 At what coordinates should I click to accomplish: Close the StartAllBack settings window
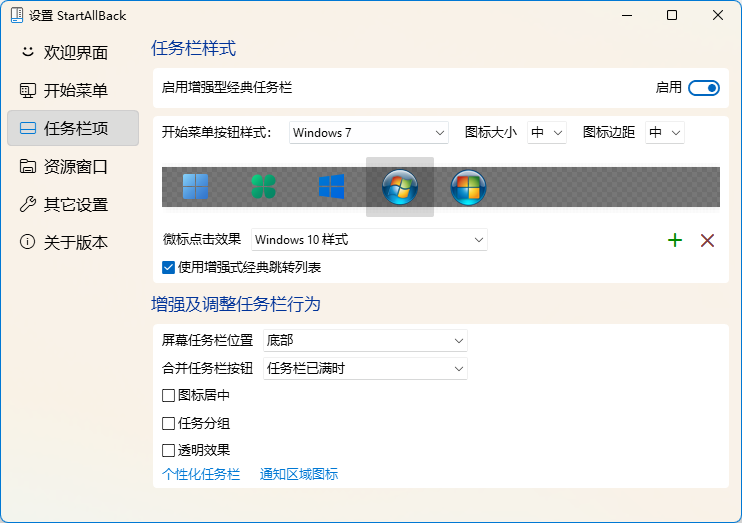(x=717, y=16)
